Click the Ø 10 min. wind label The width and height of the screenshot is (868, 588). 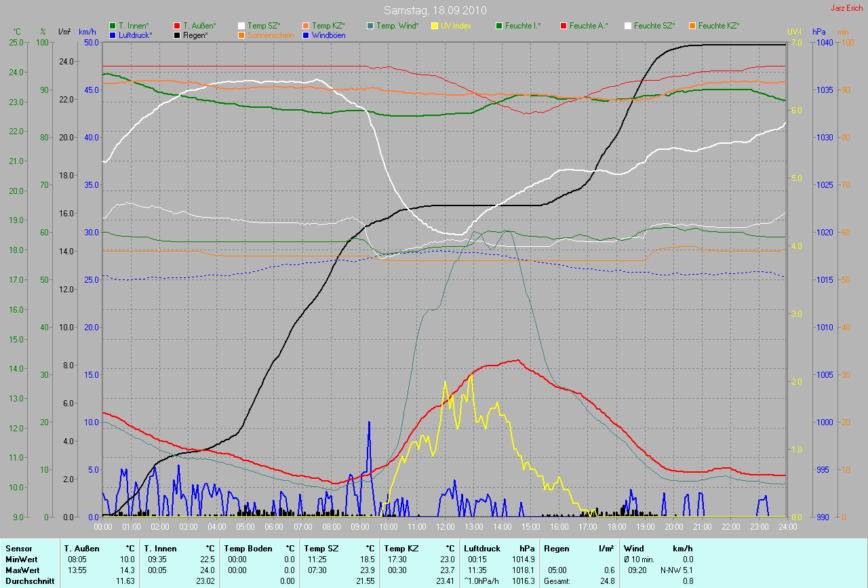pyautogui.click(x=640, y=559)
